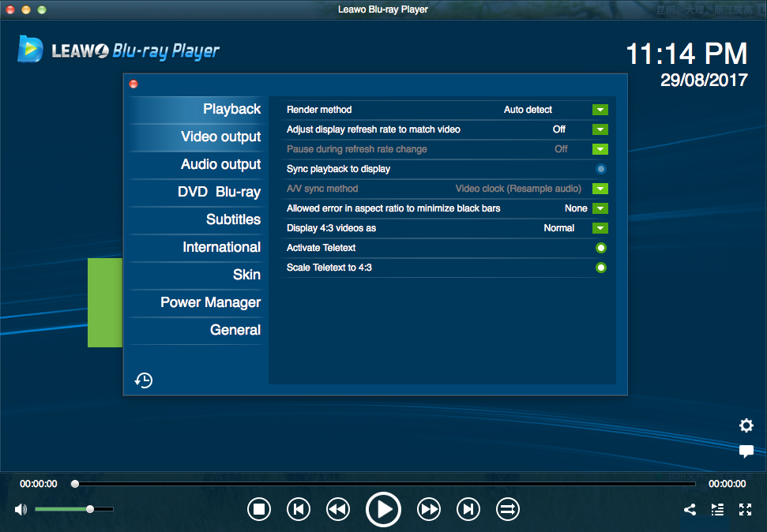Switch to Audio output settings tab
The image size is (767, 532).
point(220,164)
